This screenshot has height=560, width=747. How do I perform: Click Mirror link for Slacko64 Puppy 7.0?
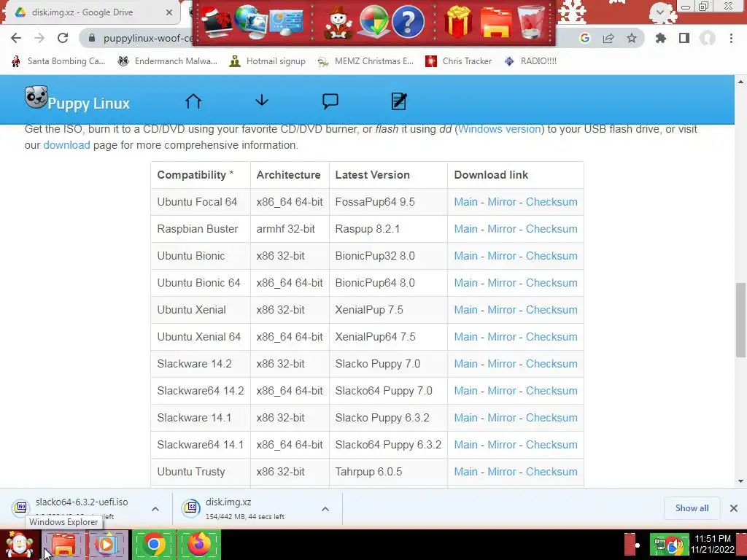point(502,391)
